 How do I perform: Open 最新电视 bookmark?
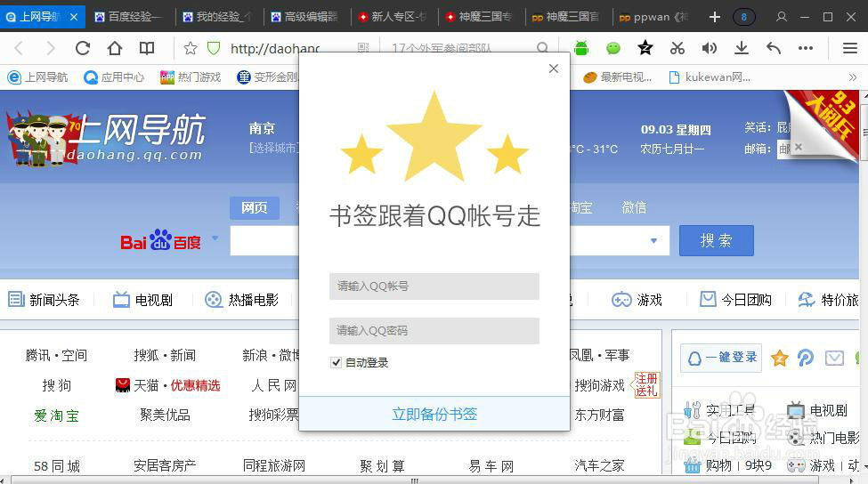618,77
